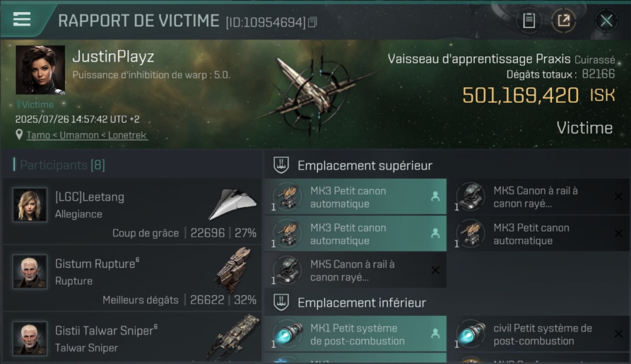Open the clipboard report icon
631x364 pixels.
pos(529,21)
